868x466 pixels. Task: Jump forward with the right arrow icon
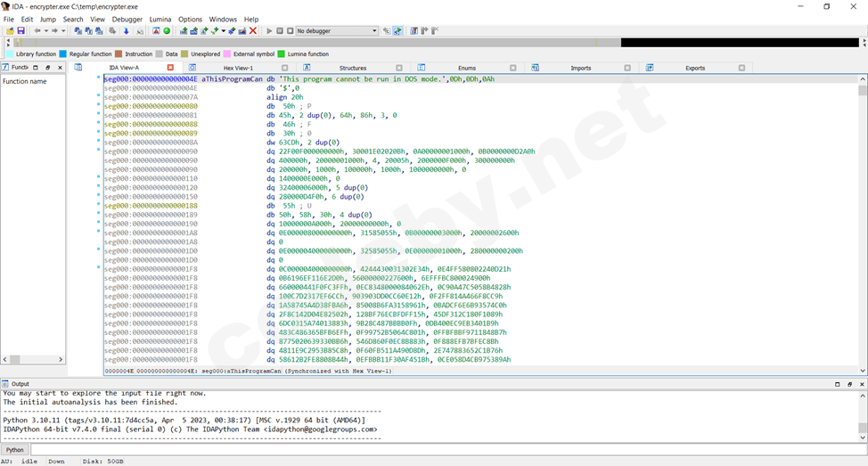point(54,30)
